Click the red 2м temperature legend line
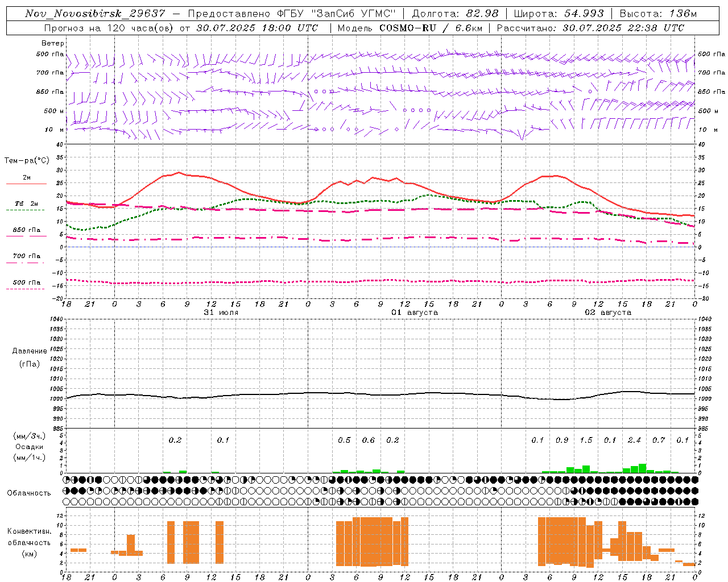The image size is (728, 582). click(x=26, y=184)
